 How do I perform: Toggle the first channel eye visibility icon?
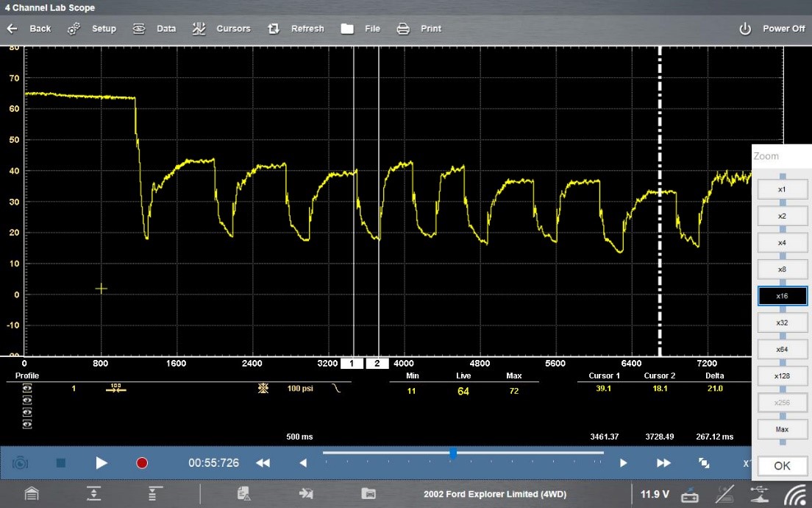pos(27,388)
